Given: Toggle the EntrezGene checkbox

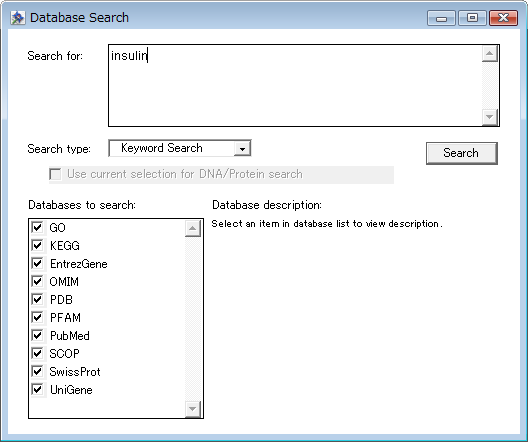Looking at the screenshot, I should (37, 263).
